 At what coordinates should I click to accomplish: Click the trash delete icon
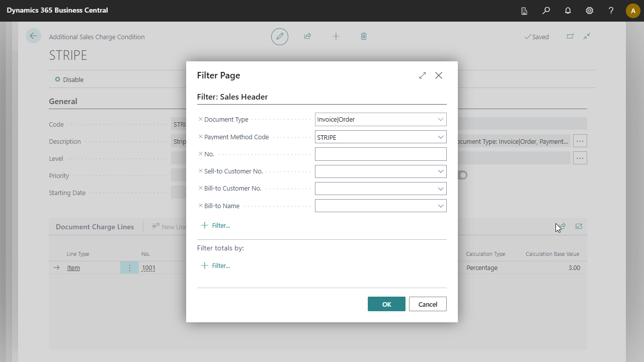tap(364, 36)
